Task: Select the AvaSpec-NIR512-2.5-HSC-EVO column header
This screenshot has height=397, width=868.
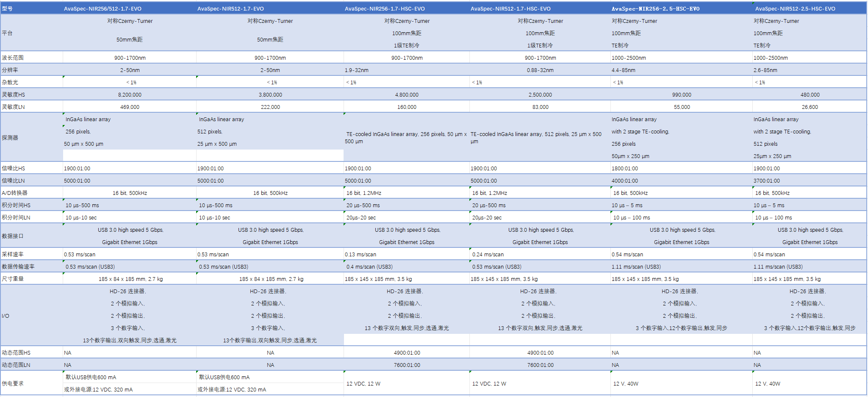Action: click(810, 8)
